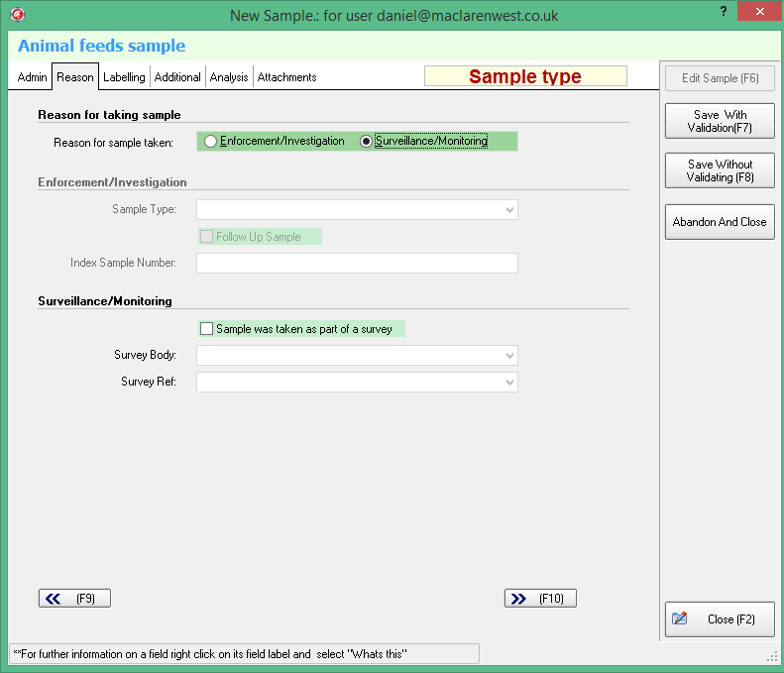Click the Index Sample Number label
Viewport: 784px width, 673px height.
(123, 263)
